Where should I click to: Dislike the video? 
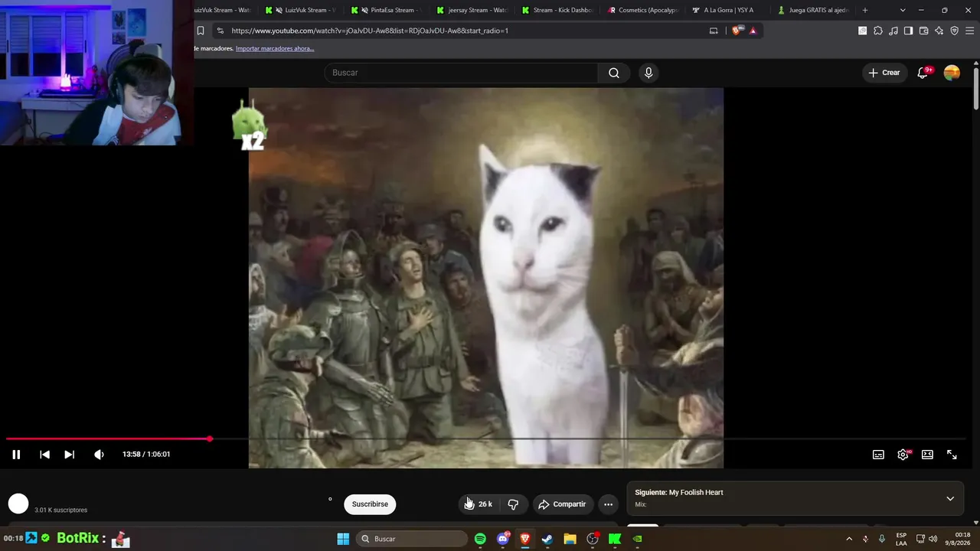click(x=513, y=504)
